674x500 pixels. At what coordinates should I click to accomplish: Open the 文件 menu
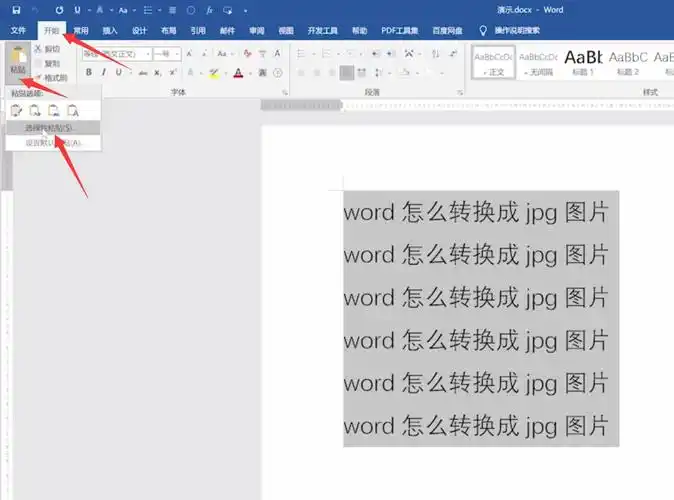(18, 31)
